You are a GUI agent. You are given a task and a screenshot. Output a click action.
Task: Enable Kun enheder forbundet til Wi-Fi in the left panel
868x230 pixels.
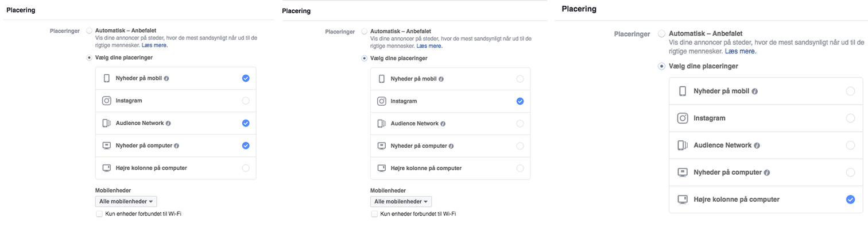point(100,214)
